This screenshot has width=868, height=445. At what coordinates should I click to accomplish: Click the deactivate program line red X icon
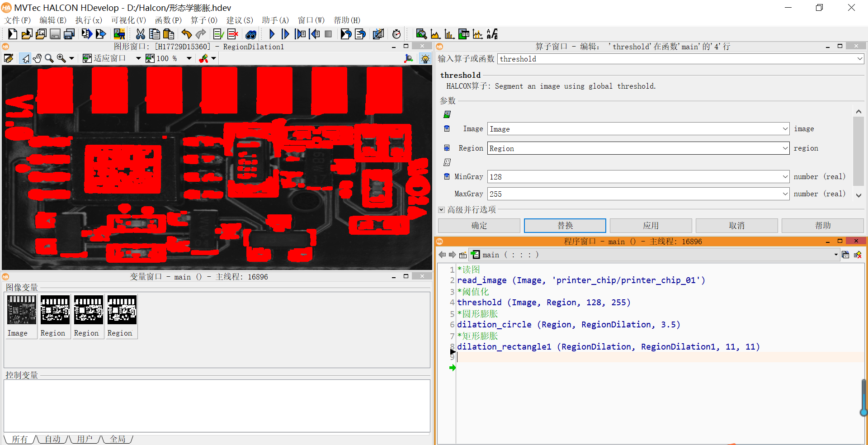[233, 34]
